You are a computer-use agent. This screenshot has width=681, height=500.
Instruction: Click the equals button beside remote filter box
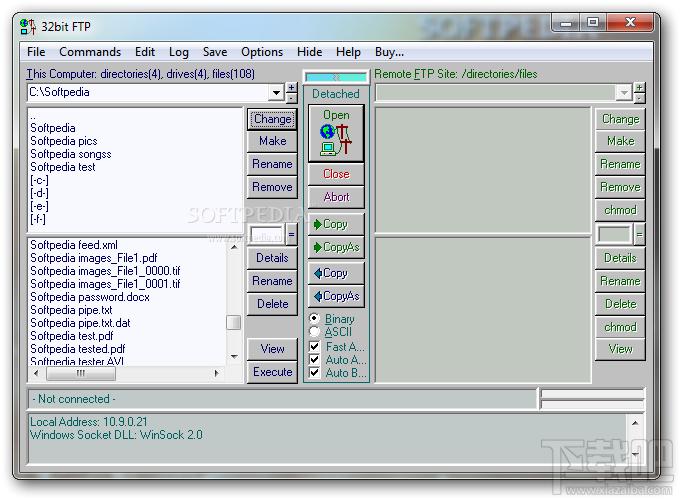pos(639,235)
